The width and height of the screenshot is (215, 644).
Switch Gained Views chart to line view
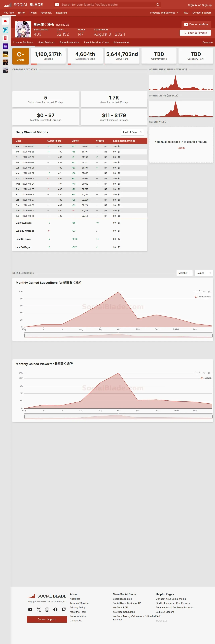[x=204, y=373]
